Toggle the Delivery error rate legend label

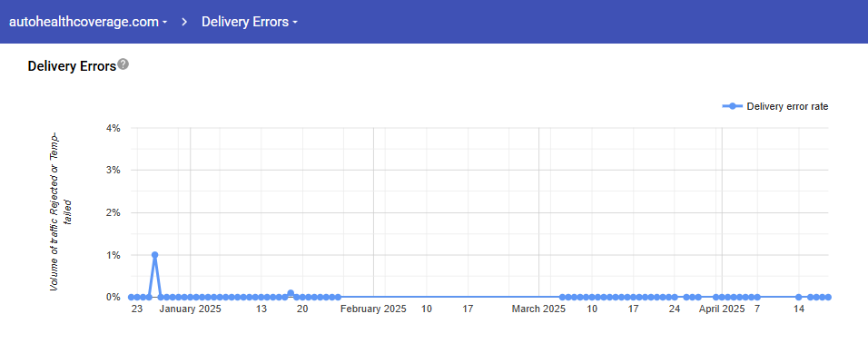coord(787,106)
